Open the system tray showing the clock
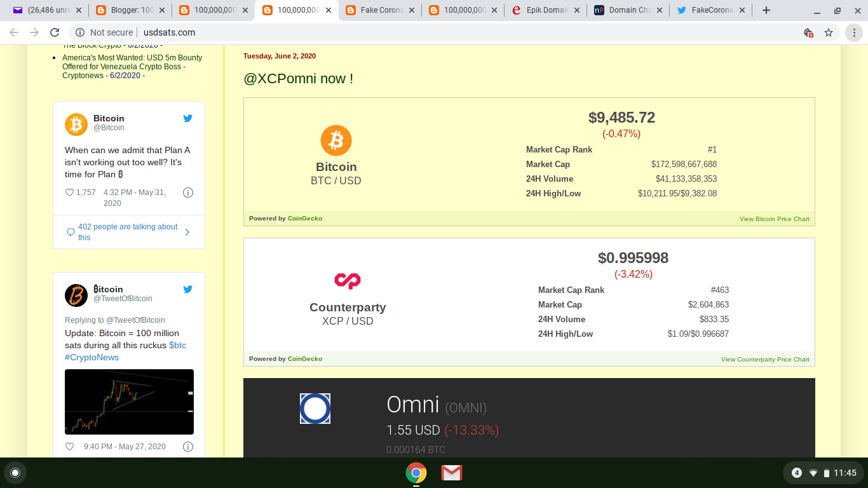 click(x=824, y=473)
